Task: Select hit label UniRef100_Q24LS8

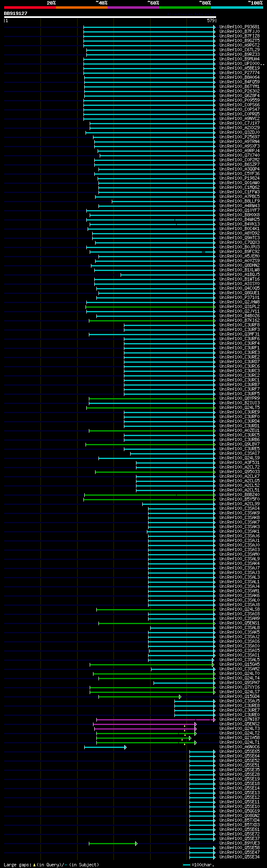Action: [x=239, y=610]
